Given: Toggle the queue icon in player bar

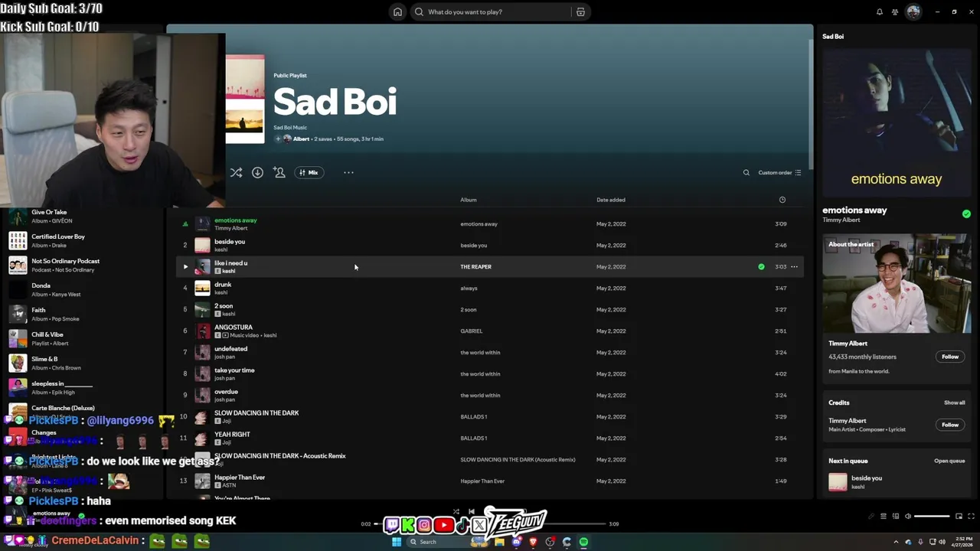Looking at the screenshot, I should 883,517.
